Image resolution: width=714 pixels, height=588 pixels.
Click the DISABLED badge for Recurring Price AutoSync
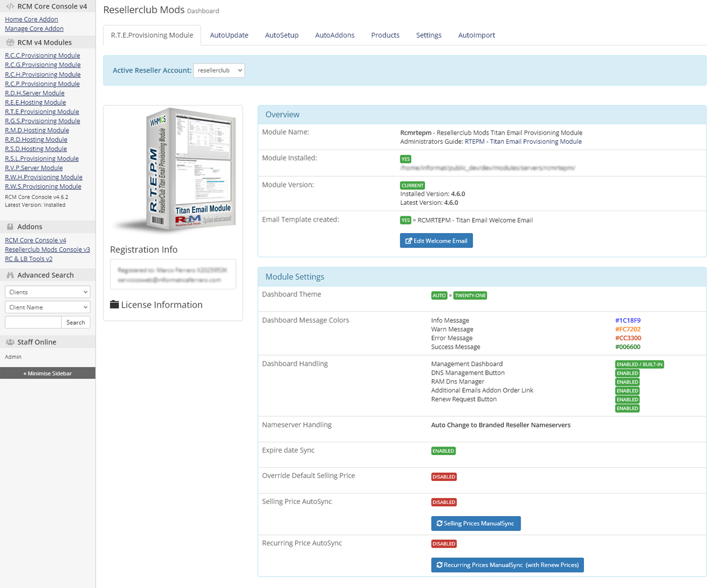[444, 543]
